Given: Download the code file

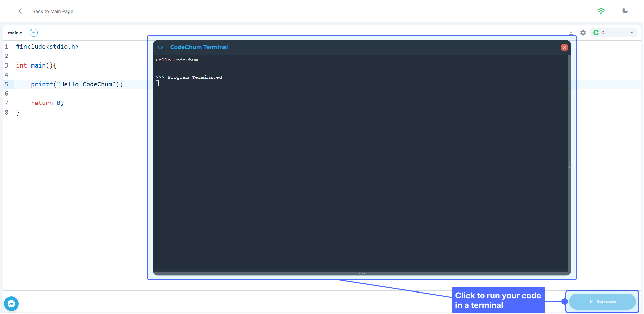Looking at the screenshot, I should [x=571, y=33].
